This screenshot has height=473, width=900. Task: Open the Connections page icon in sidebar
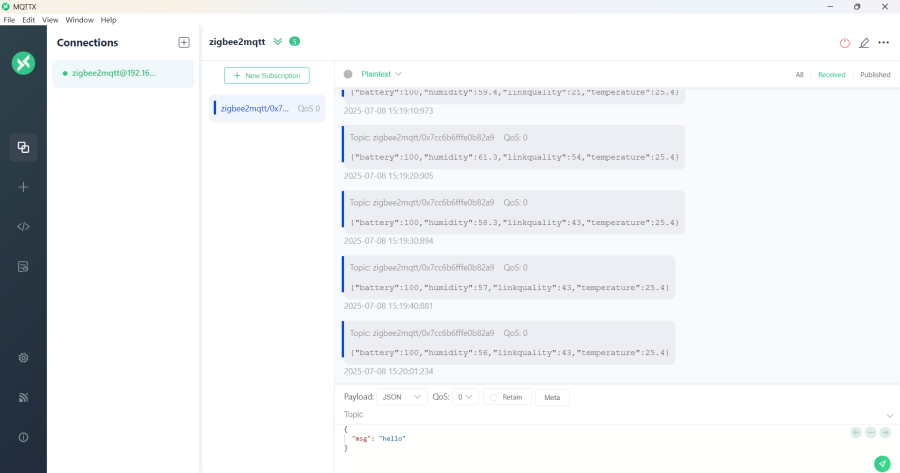click(24, 148)
